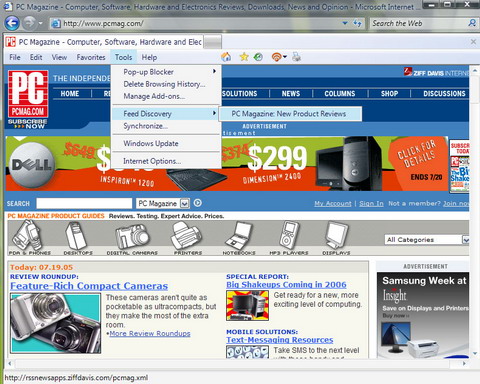Expand the All Categories dropdown
Viewport: 480px width, 384px height.
465,240
